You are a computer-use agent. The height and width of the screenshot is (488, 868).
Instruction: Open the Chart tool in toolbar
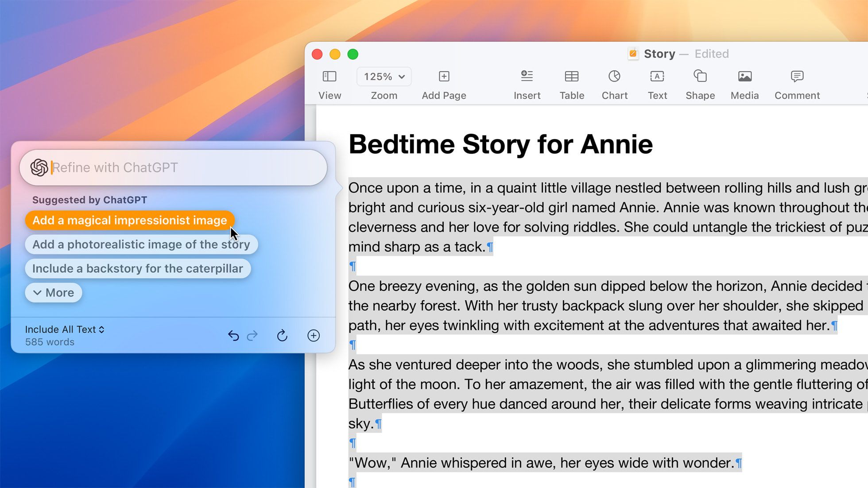point(613,83)
